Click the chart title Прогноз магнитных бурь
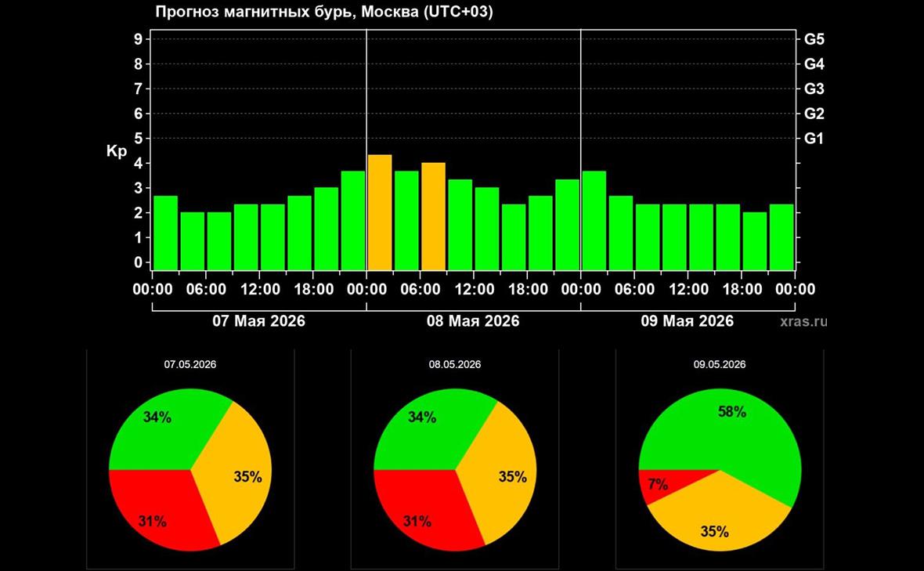Viewport: 924px width, 571px height. [x=254, y=12]
